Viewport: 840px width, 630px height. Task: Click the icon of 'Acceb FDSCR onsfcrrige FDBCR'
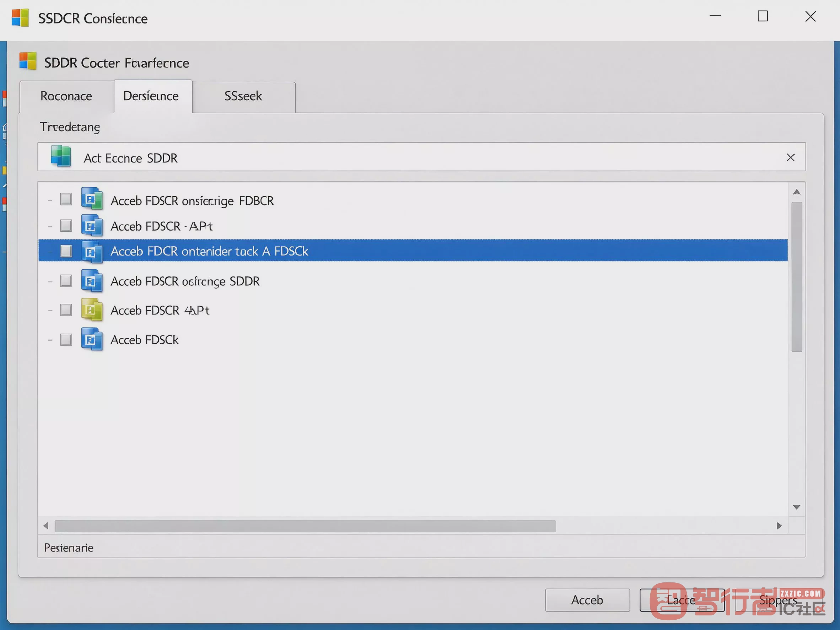pyautogui.click(x=92, y=199)
